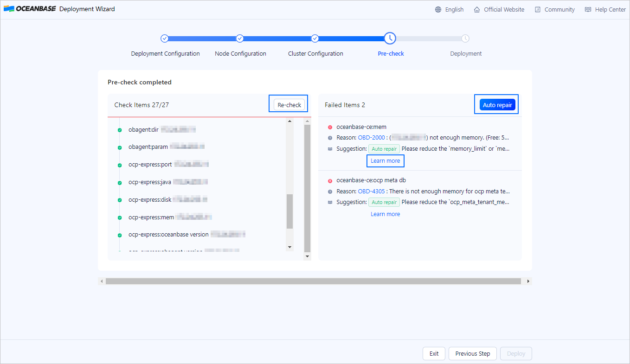Click the up arrow of inner check list scrollbar
630x364 pixels.
[290, 121]
